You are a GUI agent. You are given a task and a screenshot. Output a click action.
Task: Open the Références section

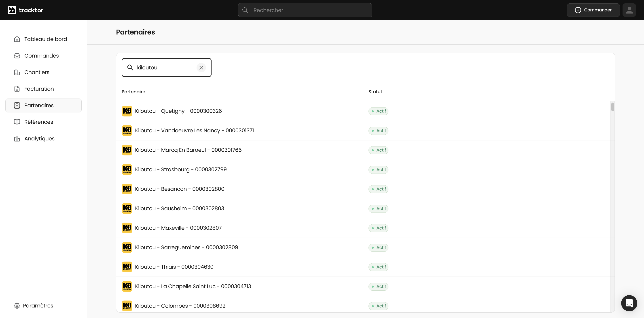44,122
